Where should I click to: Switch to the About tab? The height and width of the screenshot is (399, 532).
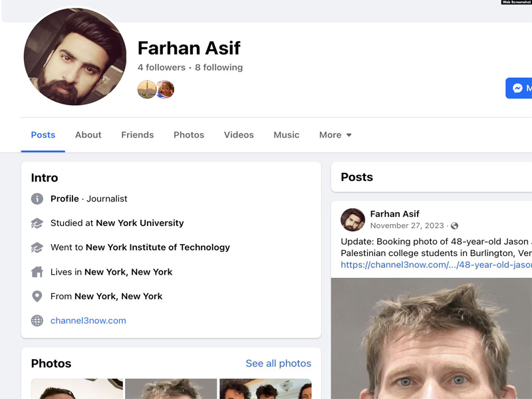point(88,134)
